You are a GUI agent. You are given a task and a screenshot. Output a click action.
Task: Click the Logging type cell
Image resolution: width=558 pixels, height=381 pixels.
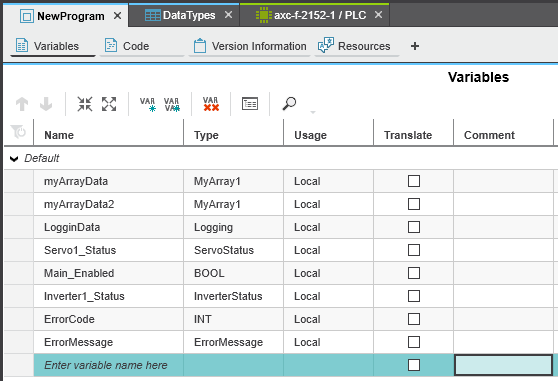[233, 227]
